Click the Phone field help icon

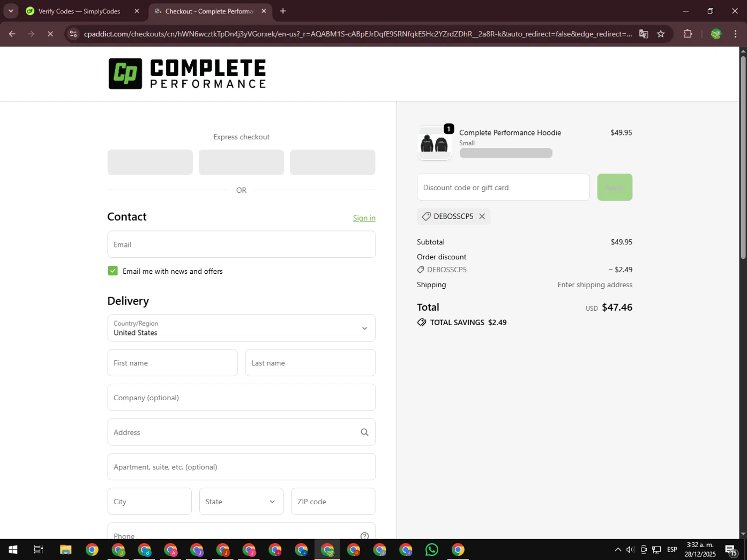tap(365, 536)
